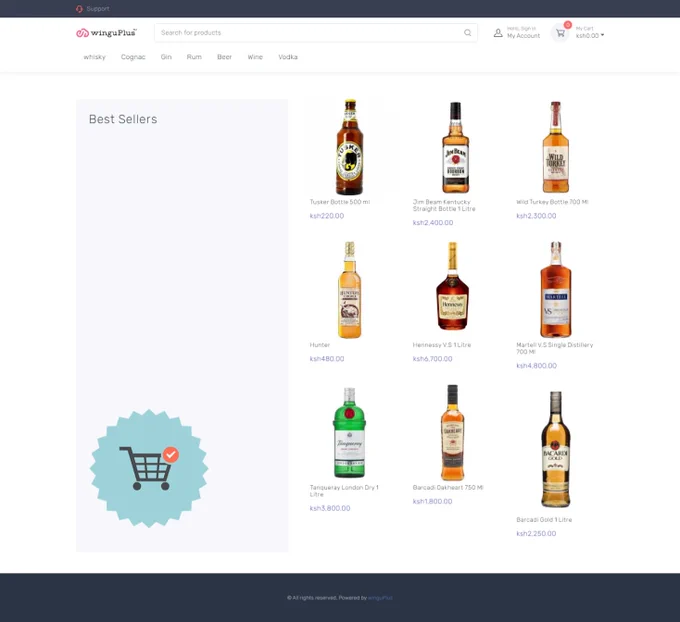Click the Best Sellers heading
Image resolution: width=680 pixels, height=622 pixels.
point(123,119)
